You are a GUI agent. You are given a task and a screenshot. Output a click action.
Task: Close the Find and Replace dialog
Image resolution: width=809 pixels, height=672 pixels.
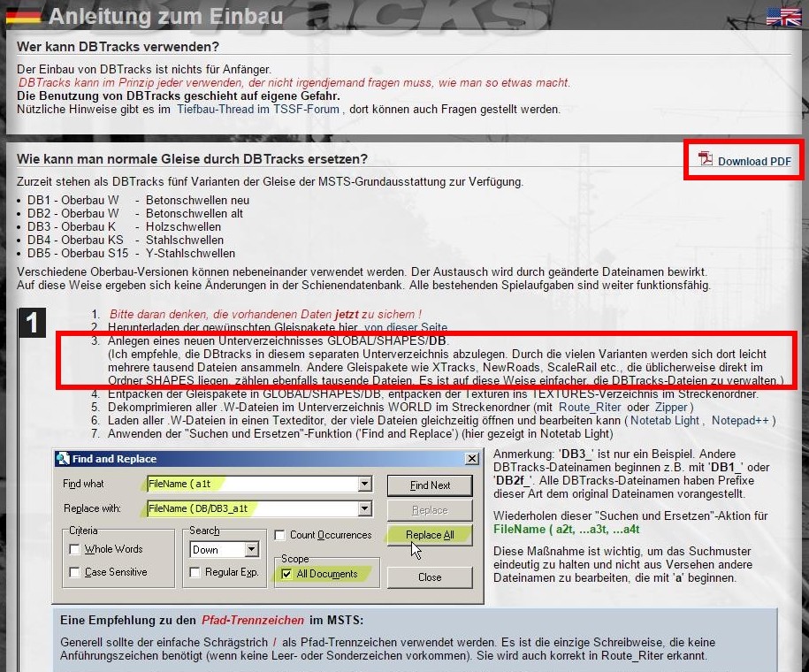coord(473,458)
